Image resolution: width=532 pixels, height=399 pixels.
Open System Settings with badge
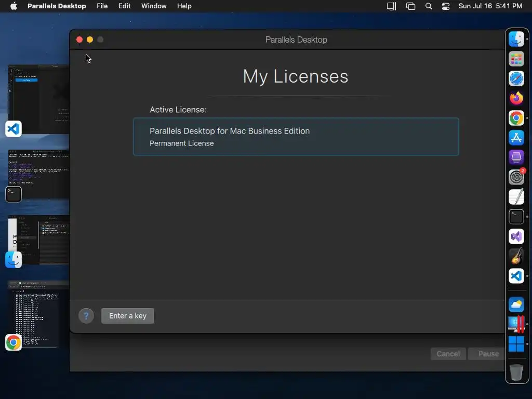point(516,177)
